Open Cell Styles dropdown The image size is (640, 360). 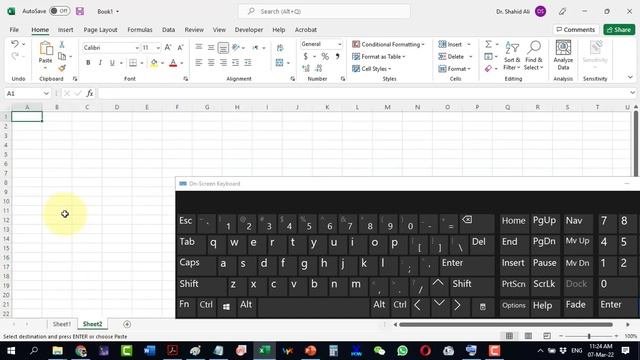pos(371,69)
